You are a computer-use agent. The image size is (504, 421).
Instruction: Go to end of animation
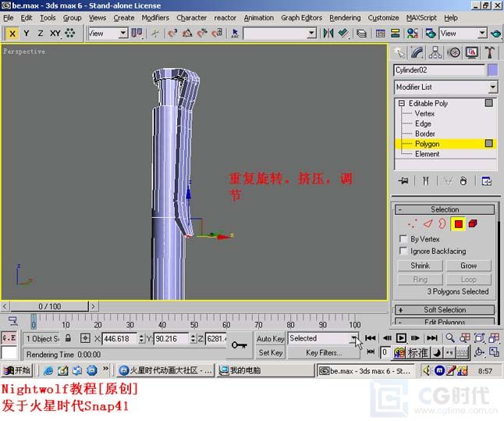click(431, 338)
